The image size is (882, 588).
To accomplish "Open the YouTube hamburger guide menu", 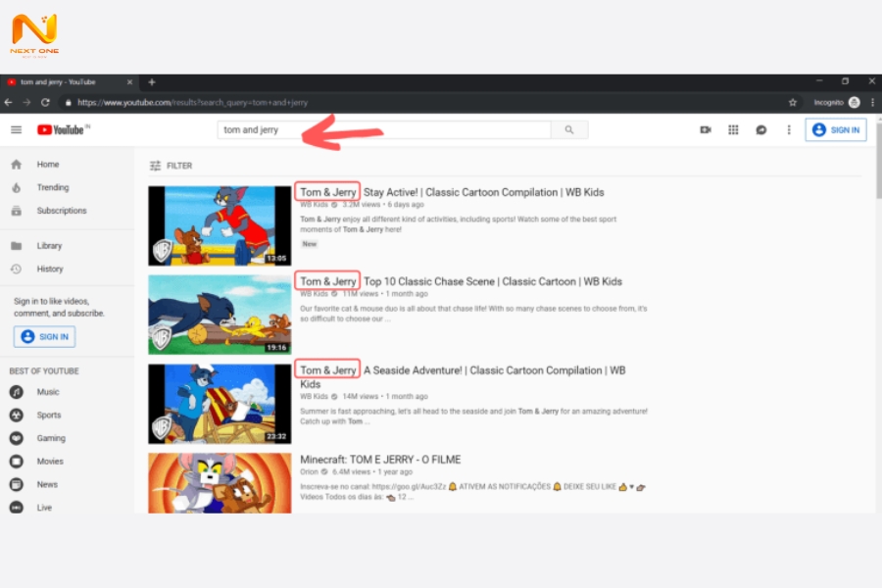I will pyautogui.click(x=17, y=130).
